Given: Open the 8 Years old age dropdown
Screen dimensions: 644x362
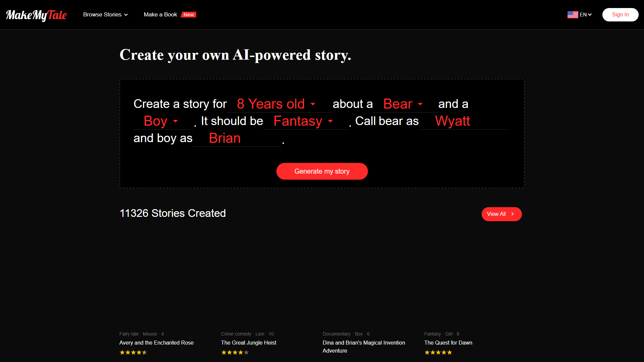Looking at the screenshot, I should click(x=279, y=104).
